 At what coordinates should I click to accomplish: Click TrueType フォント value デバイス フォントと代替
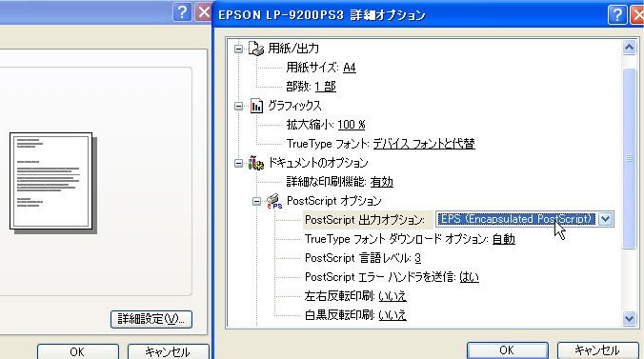click(424, 144)
